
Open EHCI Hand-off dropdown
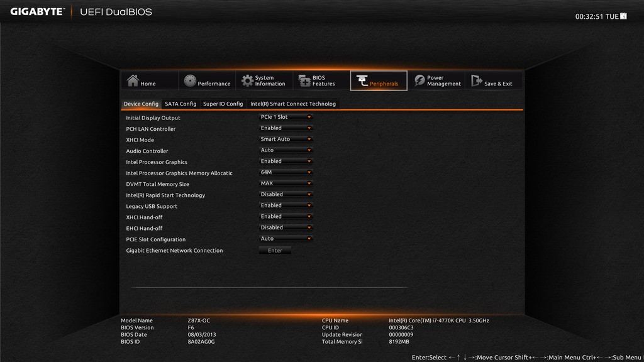pyautogui.click(x=286, y=228)
